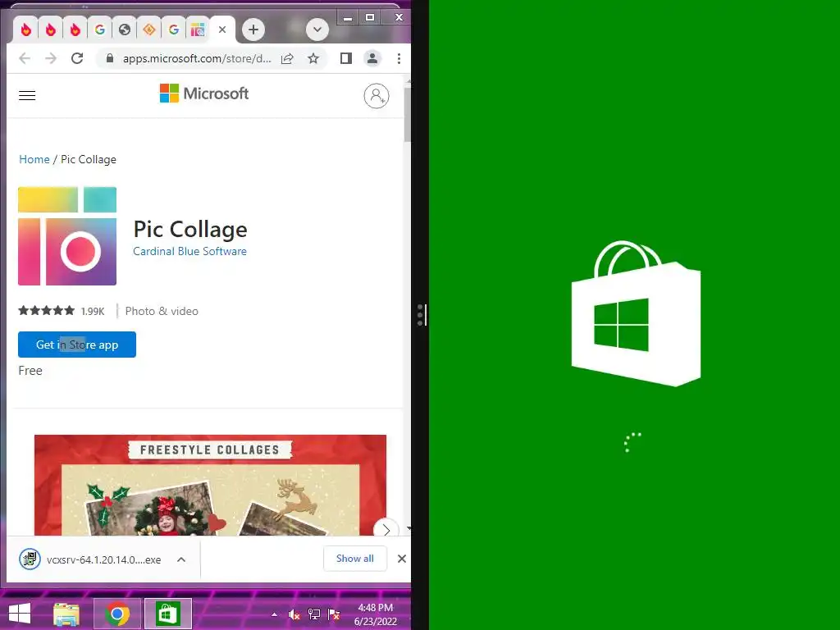
Task: Switch to the orange diamond icon tab
Action: pos(149,30)
